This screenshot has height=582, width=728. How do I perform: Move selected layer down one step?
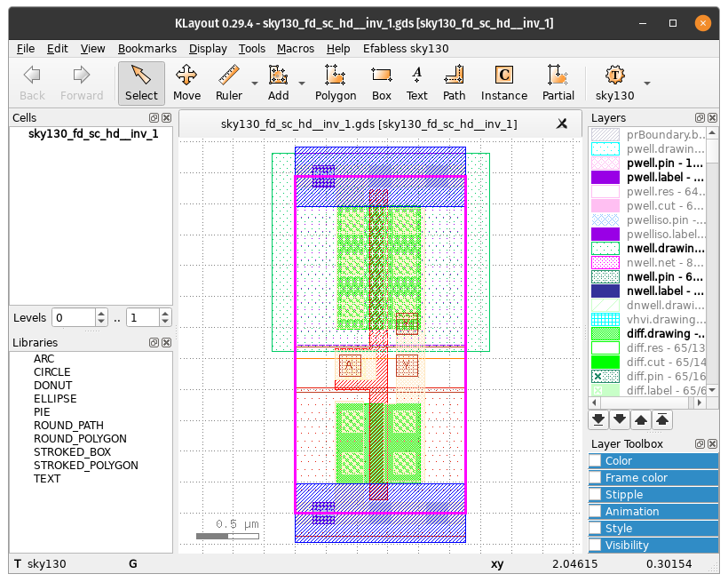coord(620,419)
